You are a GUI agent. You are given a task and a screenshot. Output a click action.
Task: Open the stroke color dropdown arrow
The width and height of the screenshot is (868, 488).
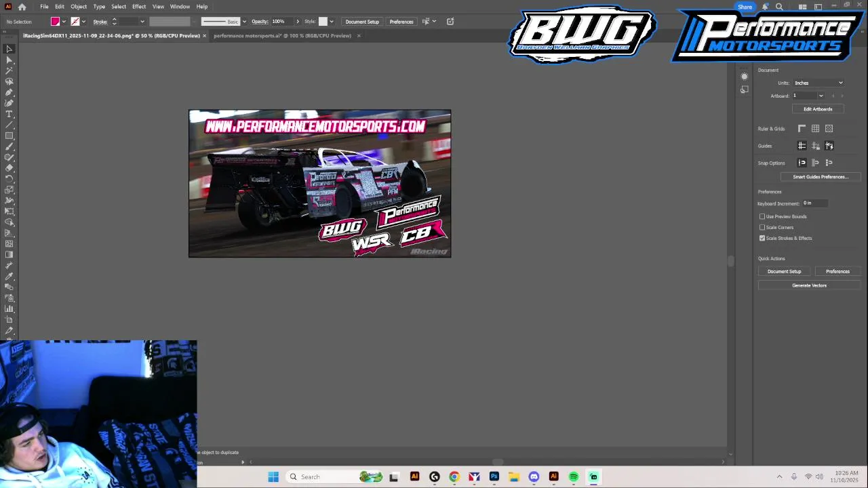tap(83, 22)
